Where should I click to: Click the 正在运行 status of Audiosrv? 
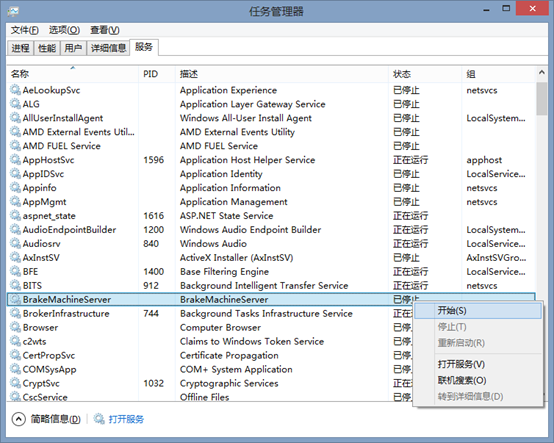(x=410, y=243)
